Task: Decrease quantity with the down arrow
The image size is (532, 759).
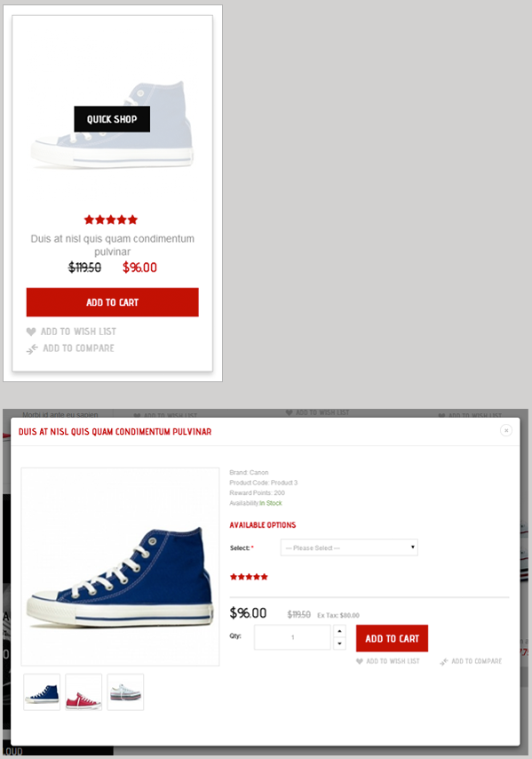Action: coord(339,643)
